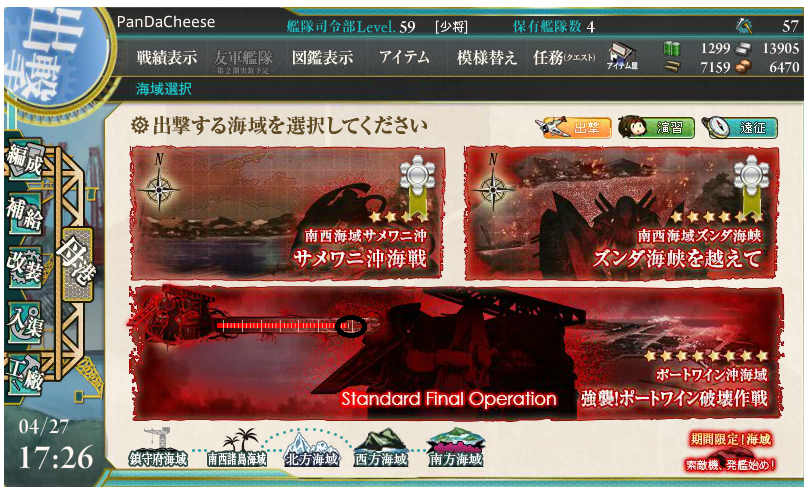Open the 工廠 factory icon
Viewport: 810px width, 492px height.
pos(24,374)
